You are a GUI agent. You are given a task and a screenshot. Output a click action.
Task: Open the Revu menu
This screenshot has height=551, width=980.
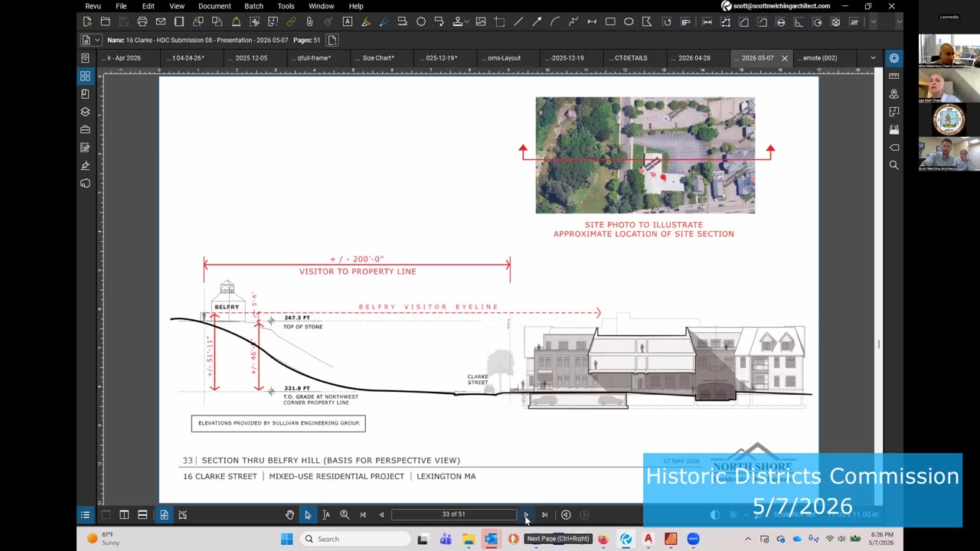coord(93,6)
